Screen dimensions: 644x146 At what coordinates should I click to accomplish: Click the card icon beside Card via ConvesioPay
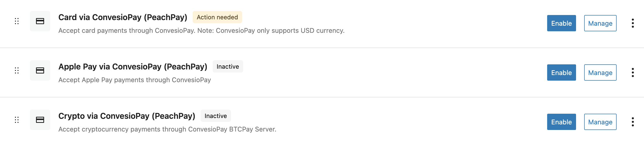(x=40, y=21)
